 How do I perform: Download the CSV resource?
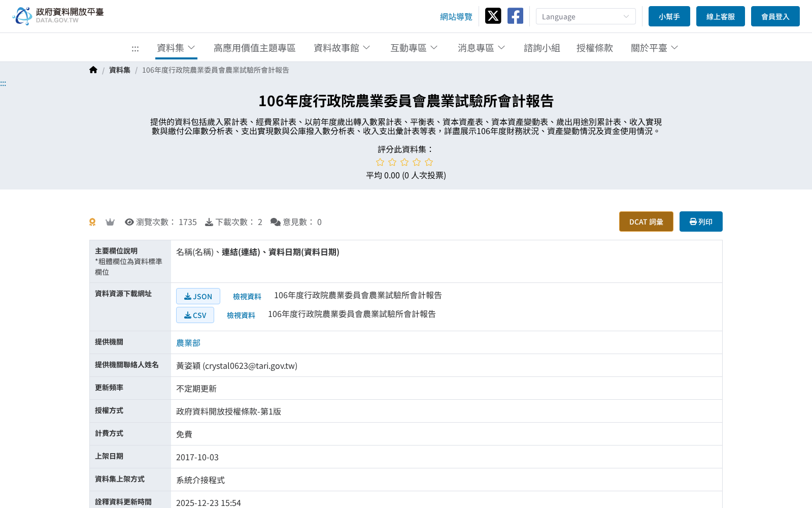[x=195, y=315]
